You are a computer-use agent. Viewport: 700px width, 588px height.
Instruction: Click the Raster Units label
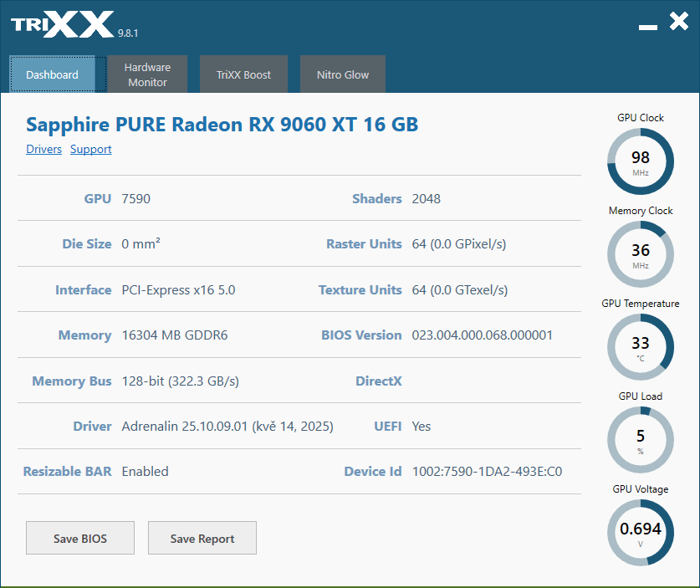point(365,244)
